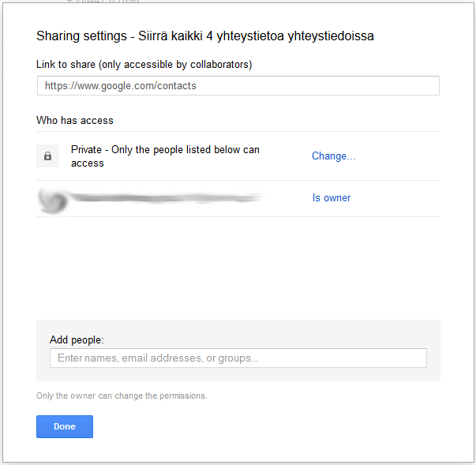Click the Who has access heading
The image size is (476, 465).
click(75, 121)
